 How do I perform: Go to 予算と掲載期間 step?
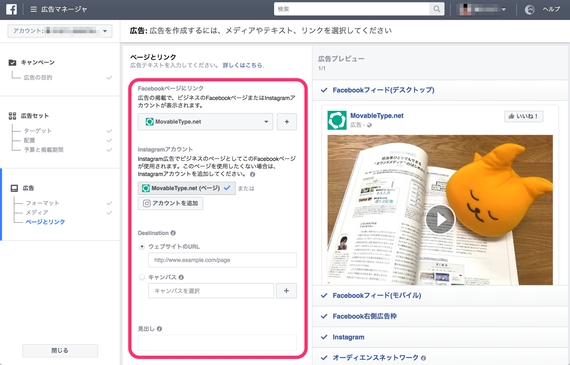(44, 150)
